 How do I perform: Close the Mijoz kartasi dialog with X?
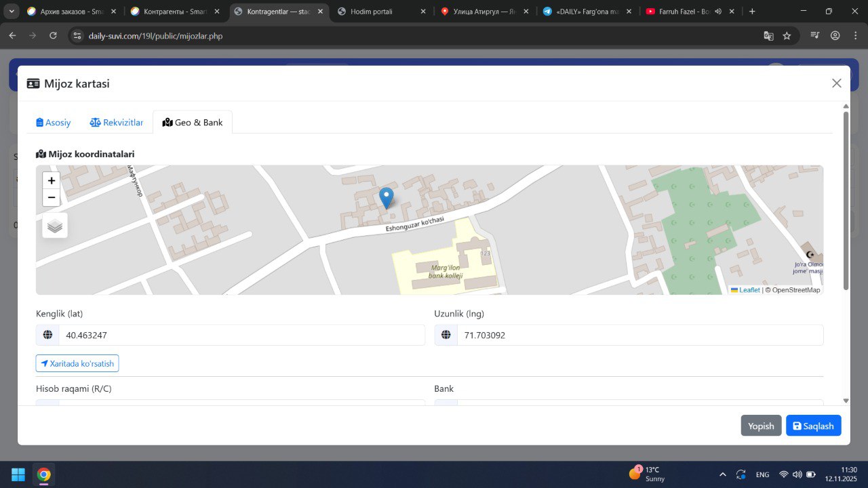click(837, 83)
